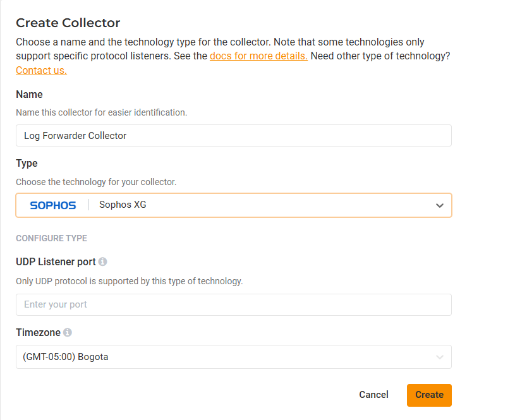515x420 pixels.
Task: Click the (GMT-05:00) Bogota timezone value
Action: click(66, 357)
